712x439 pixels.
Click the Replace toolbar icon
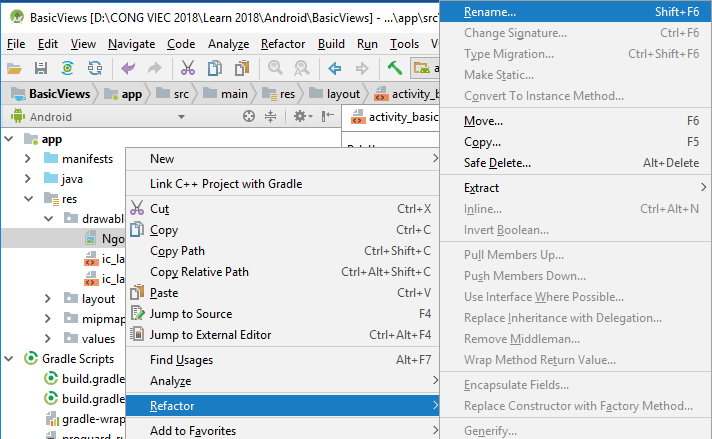[302, 69]
